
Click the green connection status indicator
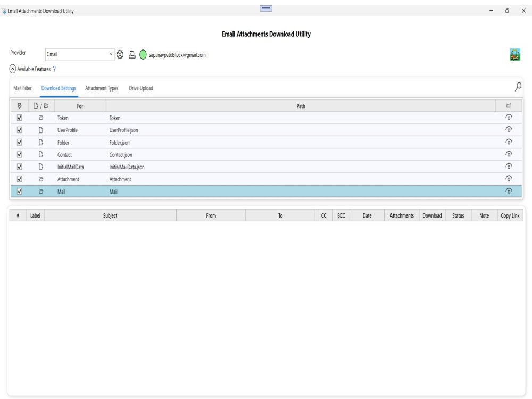click(143, 54)
